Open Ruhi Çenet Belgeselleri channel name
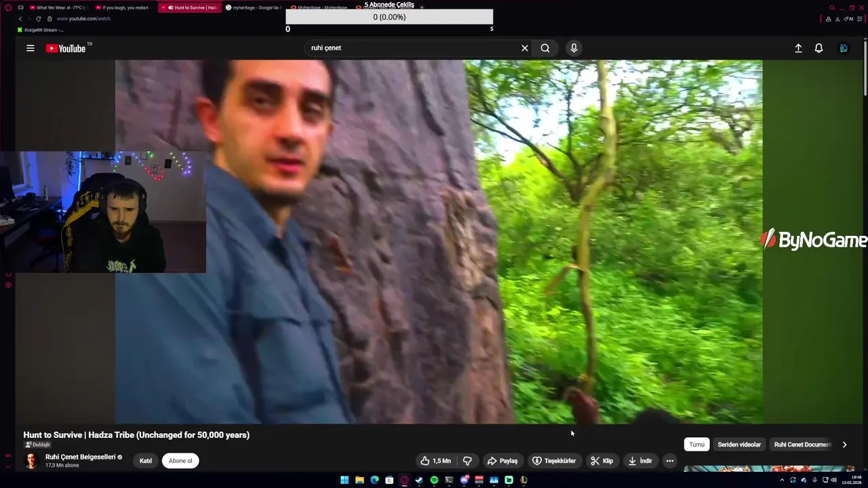868x488 pixels. pyautogui.click(x=80, y=457)
